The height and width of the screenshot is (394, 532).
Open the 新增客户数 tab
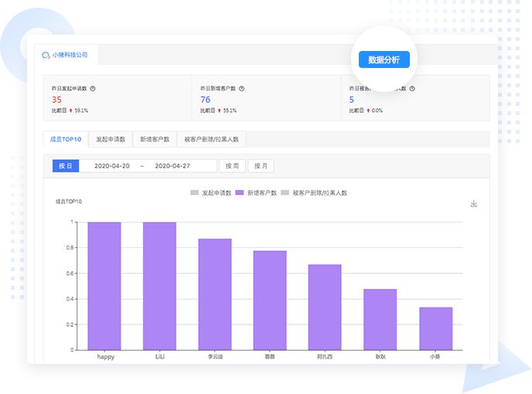[x=155, y=140]
